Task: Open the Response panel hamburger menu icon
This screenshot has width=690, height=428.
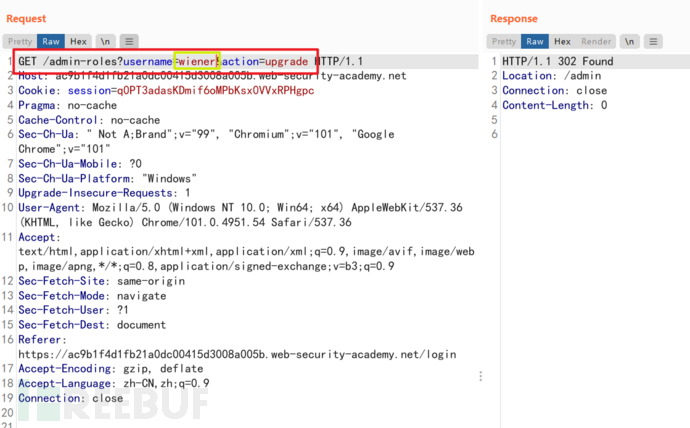Action: (x=653, y=41)
